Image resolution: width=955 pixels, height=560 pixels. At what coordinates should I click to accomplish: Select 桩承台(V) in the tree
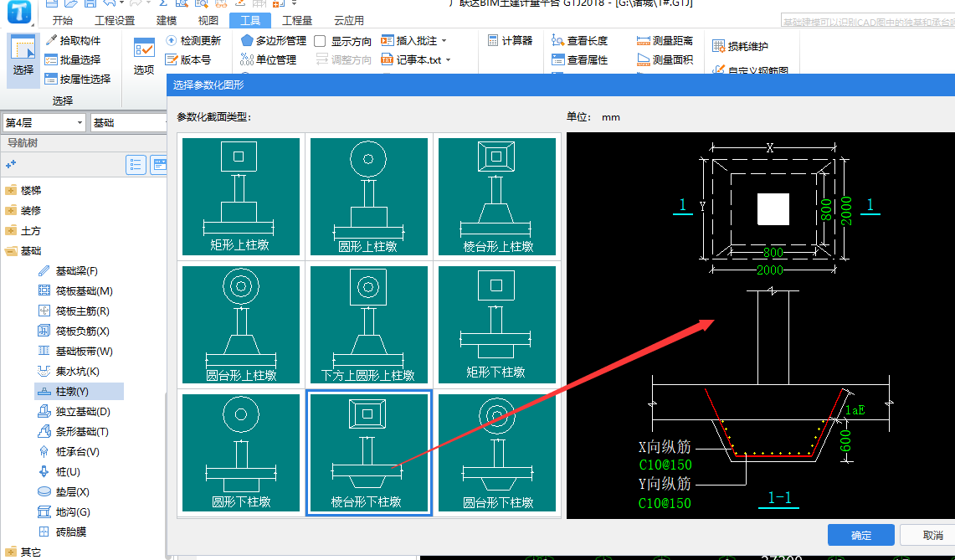tap(69, 451)
